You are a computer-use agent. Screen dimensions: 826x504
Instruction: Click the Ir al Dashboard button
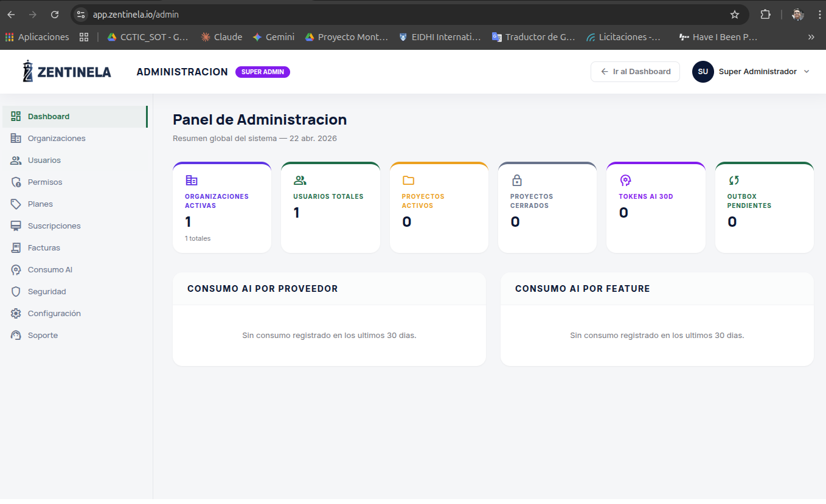pyautogui.click(x=635, y=72)
